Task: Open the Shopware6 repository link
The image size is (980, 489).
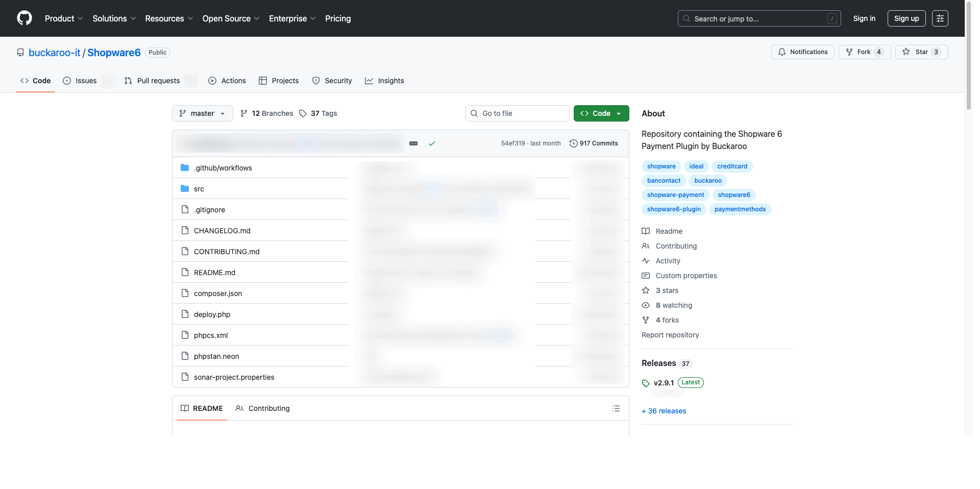Action: pyautogui.click(x=114, y=53)
